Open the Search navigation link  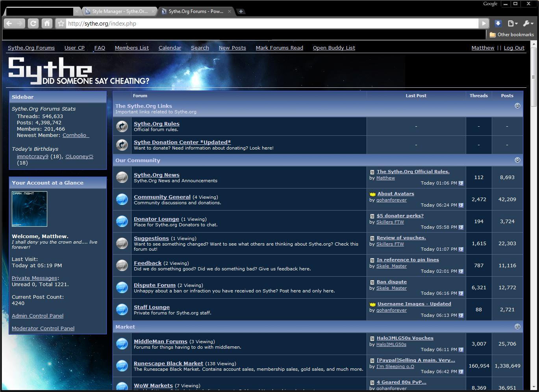point(200,48)
